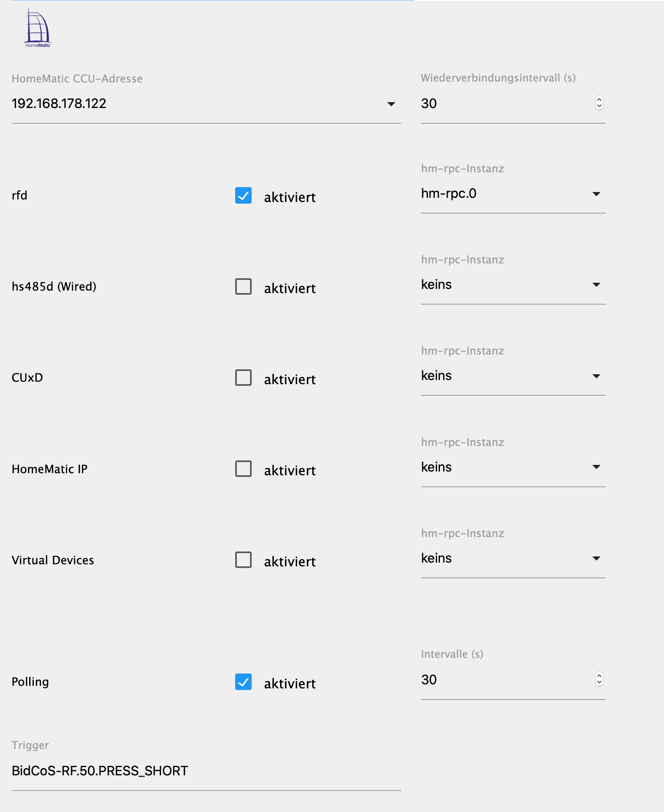Viewport: 664px width, 812px height.
Task: Enable the HomeMatic IP checkbox
Action: click(243, 469)
